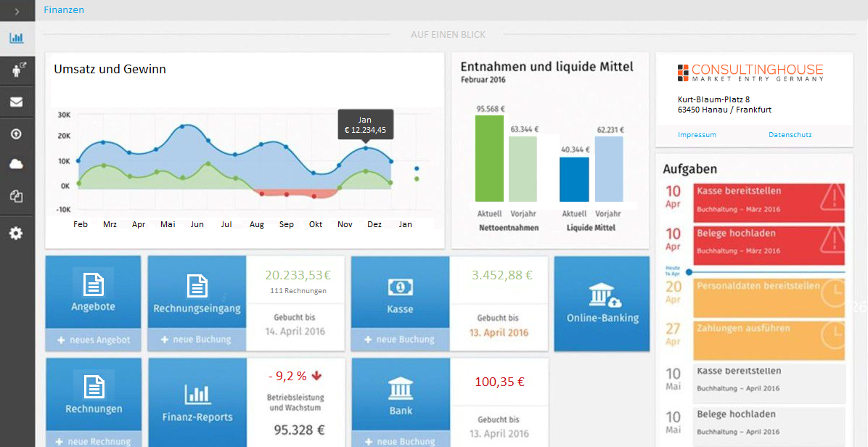Add neues Angebot

pos(94,340)
